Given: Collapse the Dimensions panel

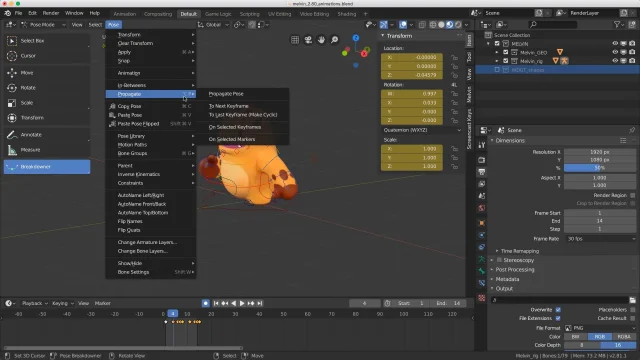Looking at the screenshot, I should point(509,140).
